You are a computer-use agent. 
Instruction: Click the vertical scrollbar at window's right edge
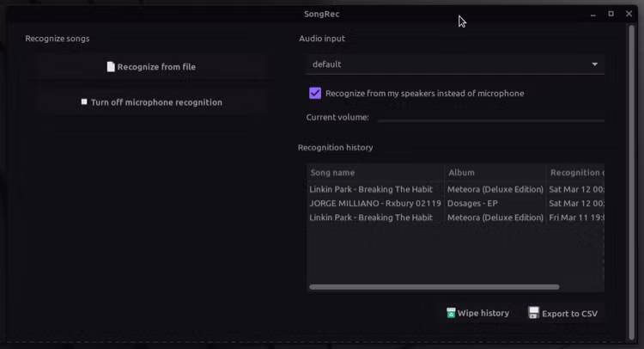click(x=632, y=182)
